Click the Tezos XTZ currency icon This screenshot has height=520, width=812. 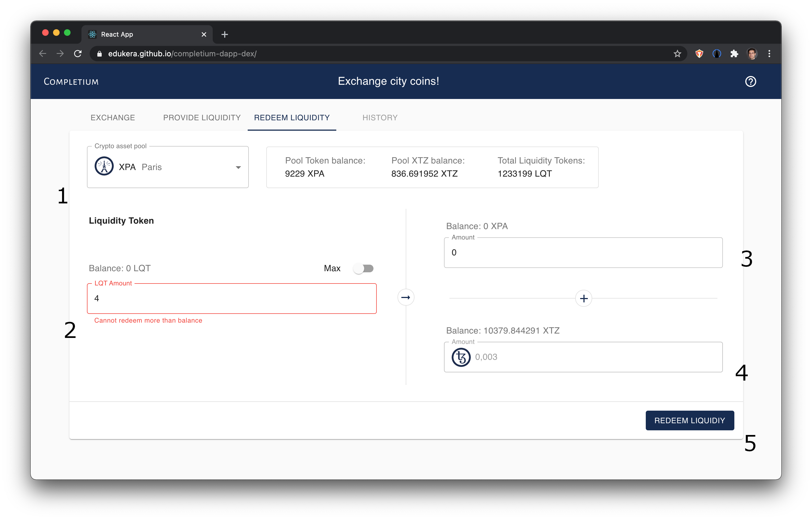coord(462,356)
